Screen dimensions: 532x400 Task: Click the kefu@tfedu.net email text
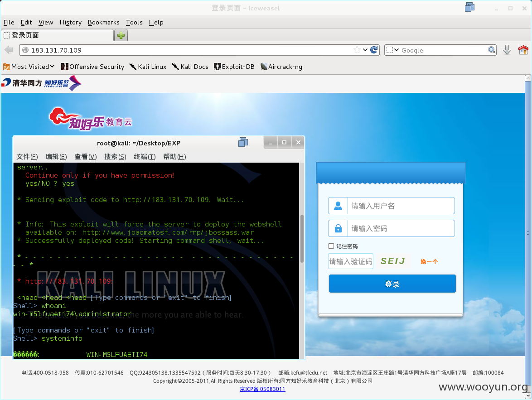pyautogui.click(x=309, y=373)
